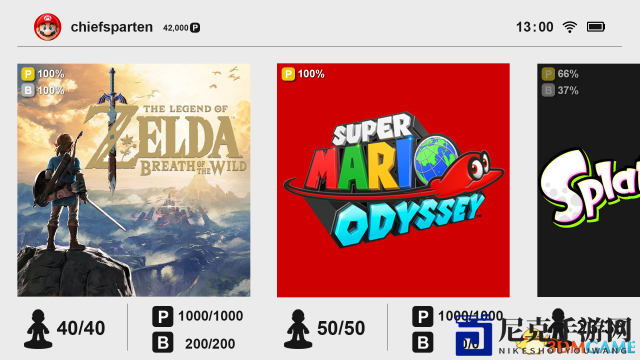Check the battery status icon
The height and width of the screenshot is (360, 640).
(x=596, y=27)
